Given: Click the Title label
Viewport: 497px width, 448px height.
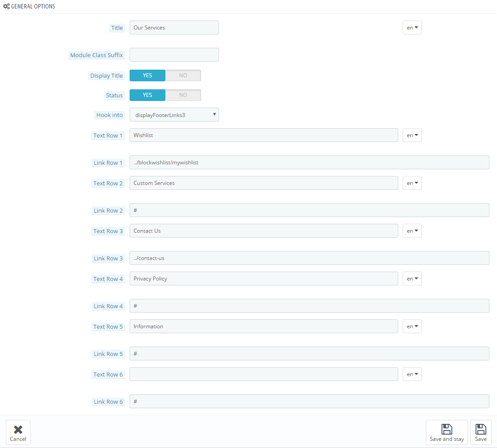Looking at the screenshot, I should tap(117, 28).
